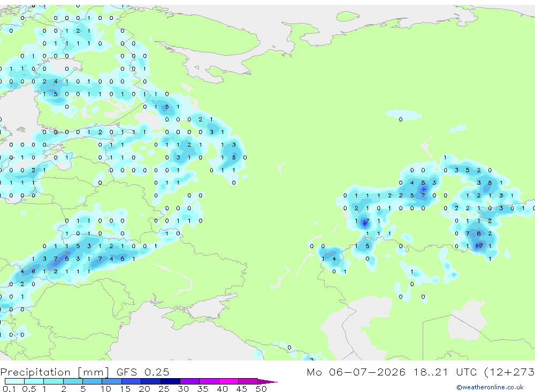Pick the 35–40 mm violet legend swatch
This screenshot has height=392, width=535.
209,381
